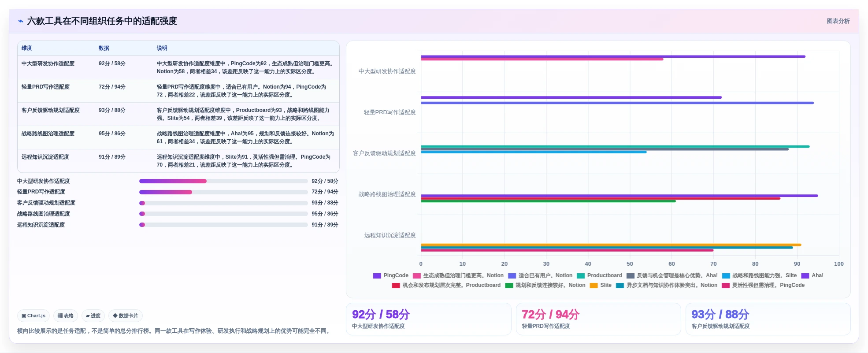Open the 图表分析 label at top right
This screenshot has width=868, height=353.
click(838, 21)
